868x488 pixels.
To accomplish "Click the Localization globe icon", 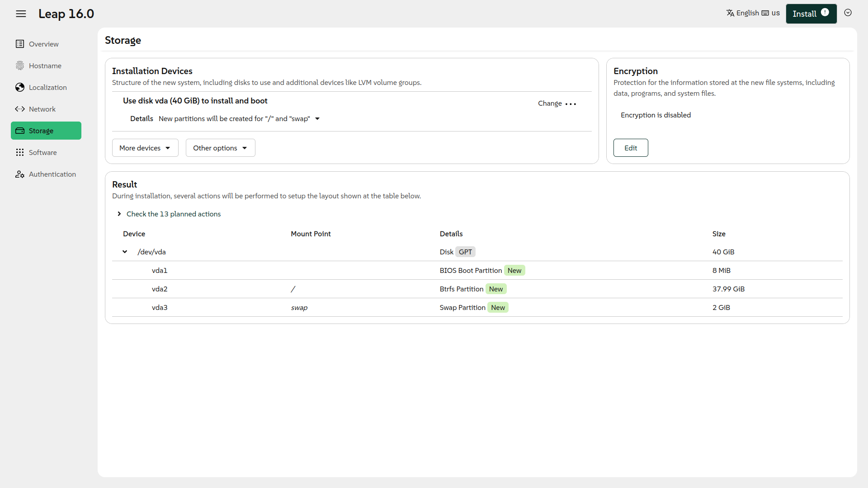I will (x=20, y=87).
